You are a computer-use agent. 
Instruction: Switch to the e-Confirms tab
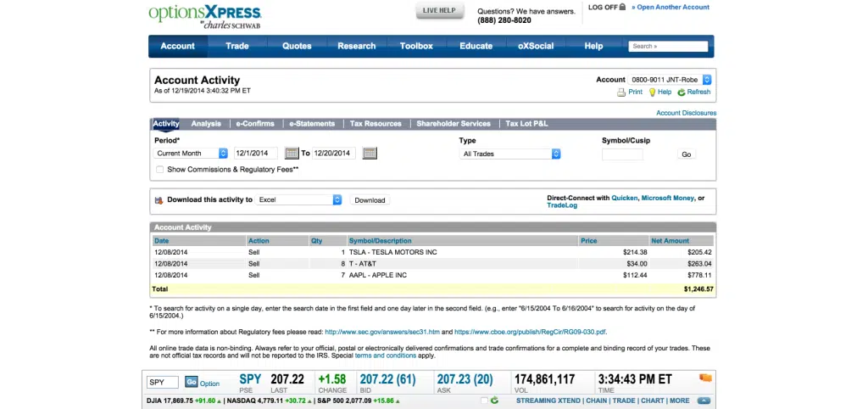pyautogui.click(x=254, y=124)
